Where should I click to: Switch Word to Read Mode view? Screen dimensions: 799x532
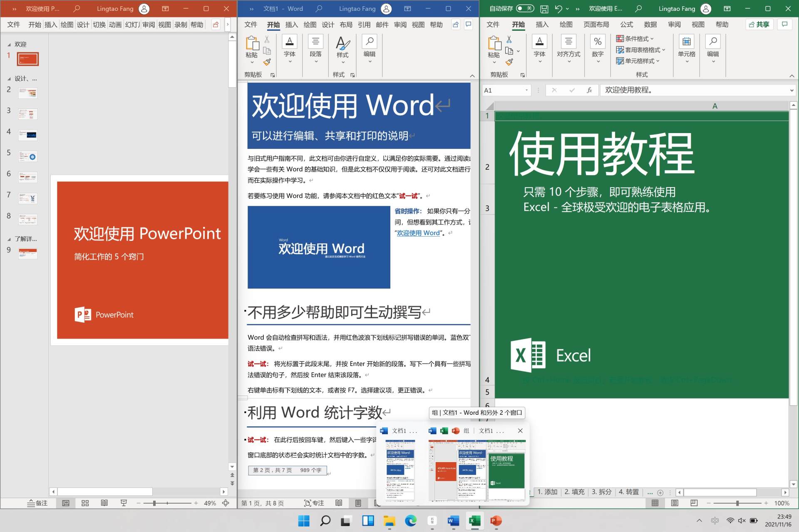pos(339,503)
